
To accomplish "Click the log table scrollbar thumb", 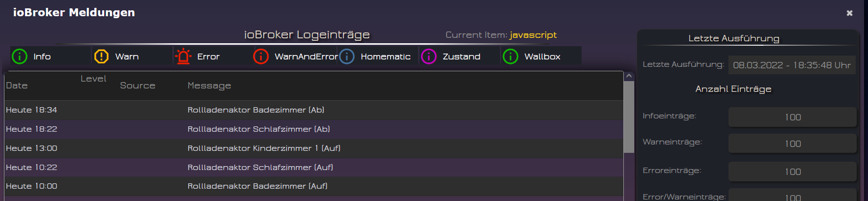I will coord(629,117).
